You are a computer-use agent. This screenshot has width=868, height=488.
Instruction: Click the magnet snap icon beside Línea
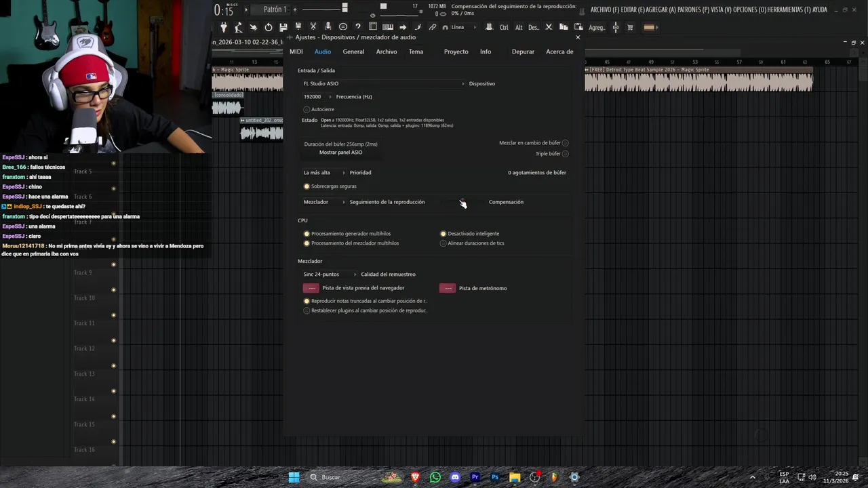pyautogui.click(x=445, y=28)
